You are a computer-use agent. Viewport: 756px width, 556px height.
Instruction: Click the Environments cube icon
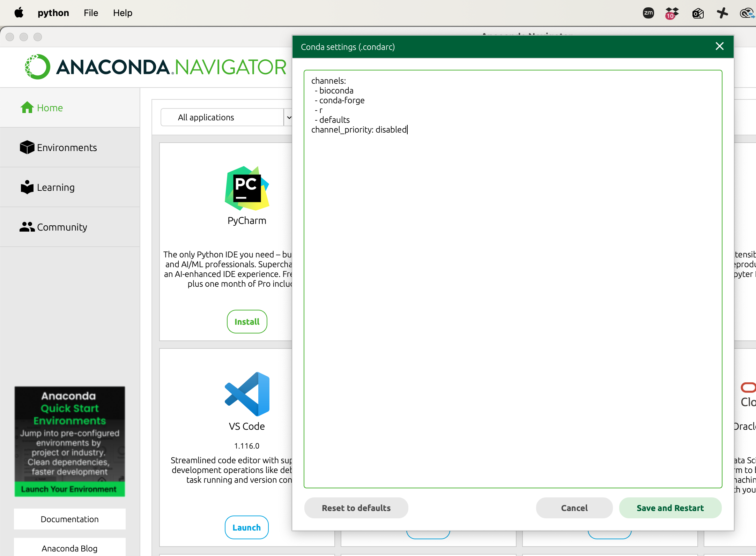tap(27, 147)
